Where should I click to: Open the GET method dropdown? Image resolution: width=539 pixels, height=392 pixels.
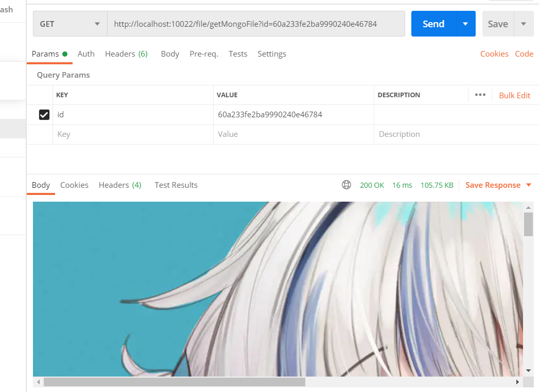tap(70, 24)
